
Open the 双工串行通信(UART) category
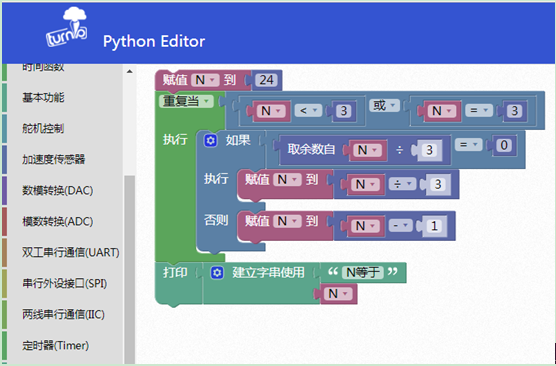coord(71,252)
